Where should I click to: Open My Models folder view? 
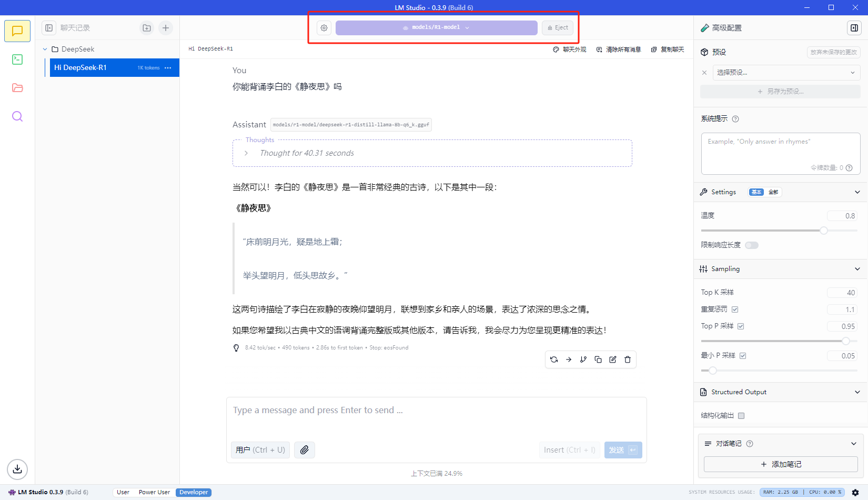pos(17,88)
